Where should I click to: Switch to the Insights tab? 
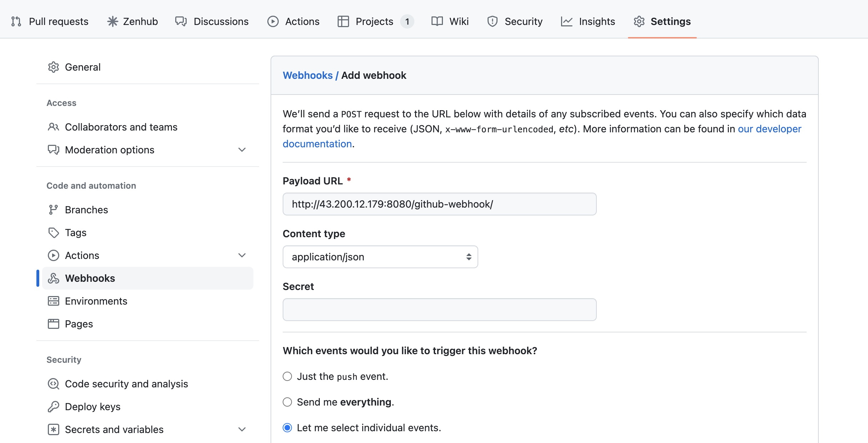[x=588, y=21]
